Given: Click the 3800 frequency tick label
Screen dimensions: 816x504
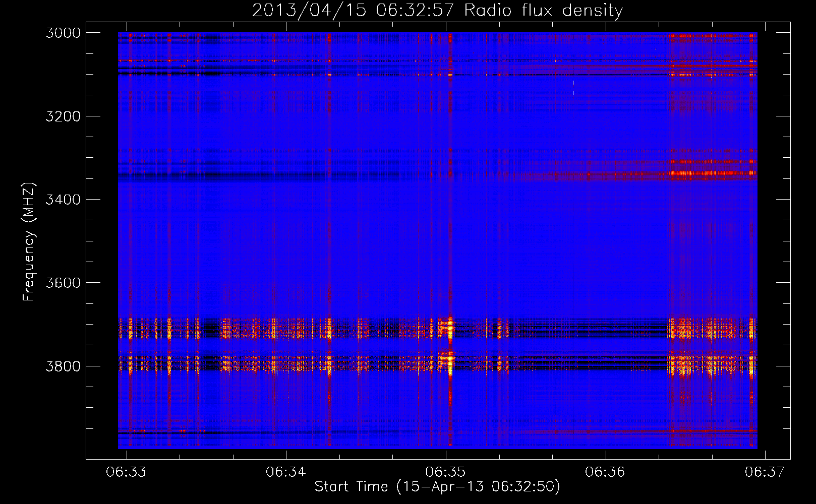Looking at the screenshot, I should [x=63, y=366].
